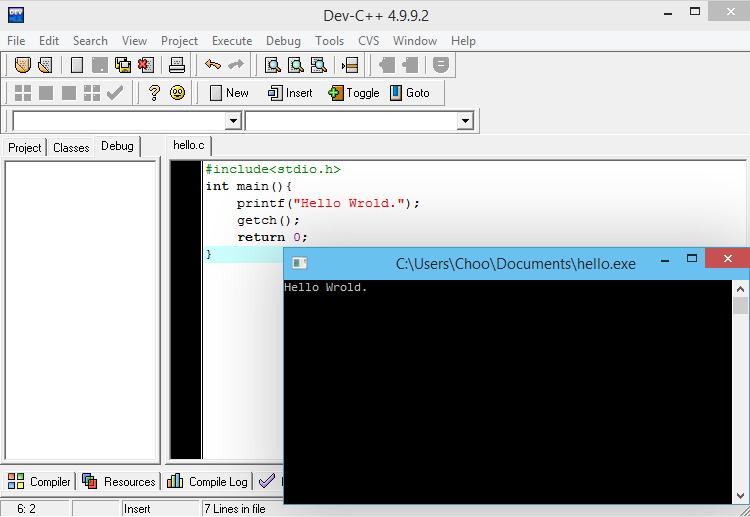
Task: Switch to the Classes side tab
Action: (x=71, y=148)
